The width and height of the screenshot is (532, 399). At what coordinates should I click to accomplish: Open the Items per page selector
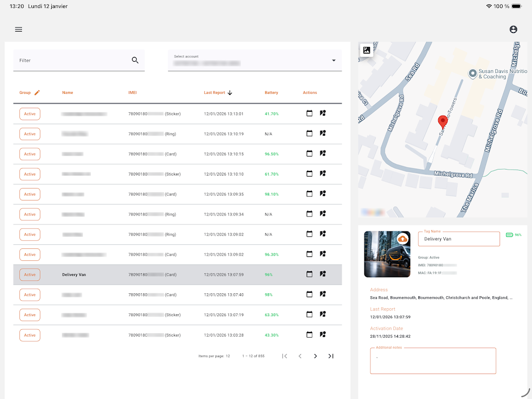[x=227, y=356]
